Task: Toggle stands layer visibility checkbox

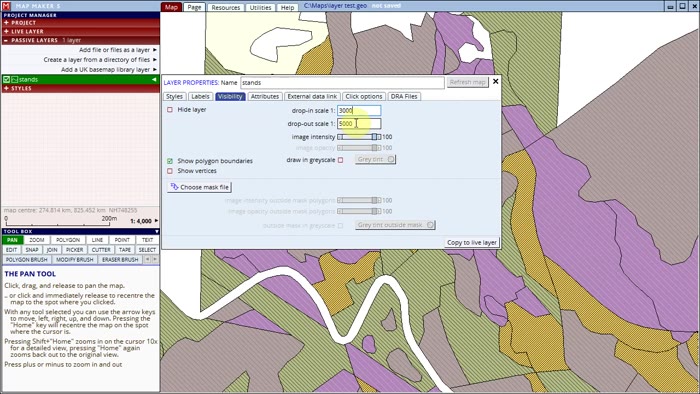Action: 6,79
